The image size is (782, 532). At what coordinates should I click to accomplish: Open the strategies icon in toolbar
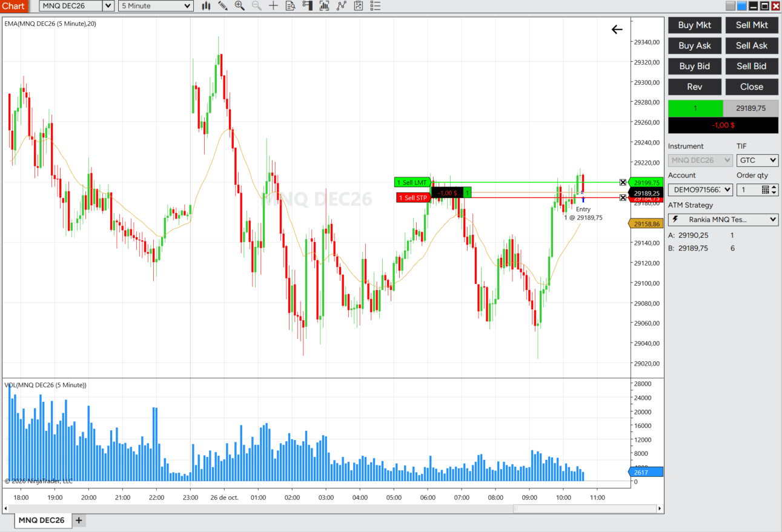341,6
